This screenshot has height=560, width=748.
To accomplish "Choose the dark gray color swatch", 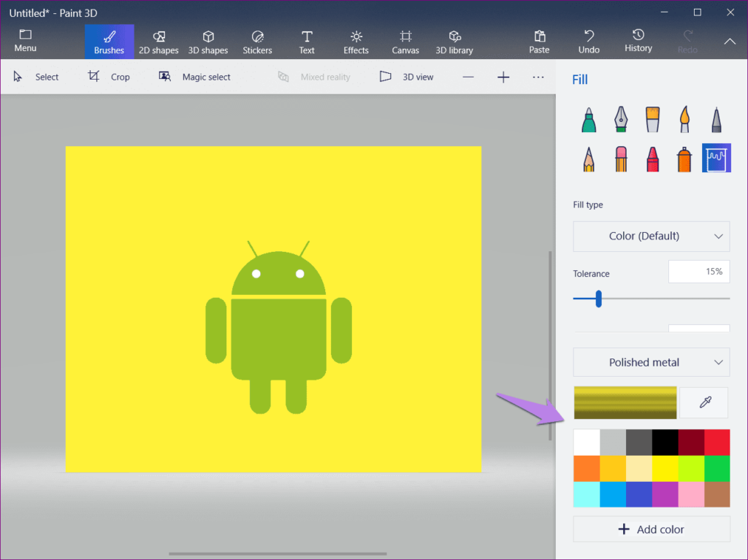I will coord(638,442).
